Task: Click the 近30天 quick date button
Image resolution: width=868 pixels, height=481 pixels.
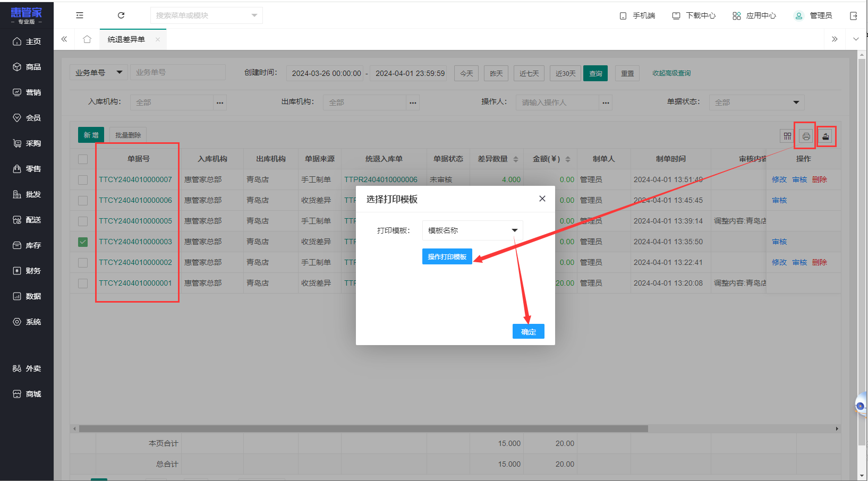Action: [x=565, y=73]
